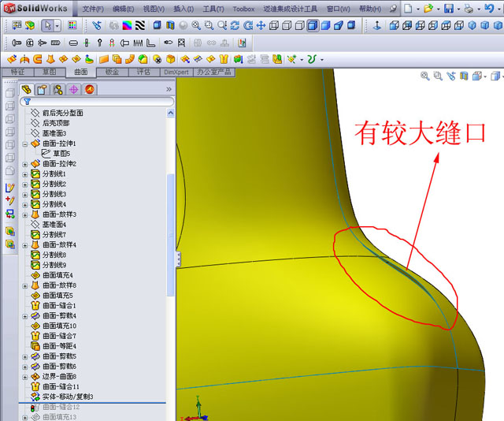Switch to the 评估 tab
This screenshot has width=504, height=421.
143,72
